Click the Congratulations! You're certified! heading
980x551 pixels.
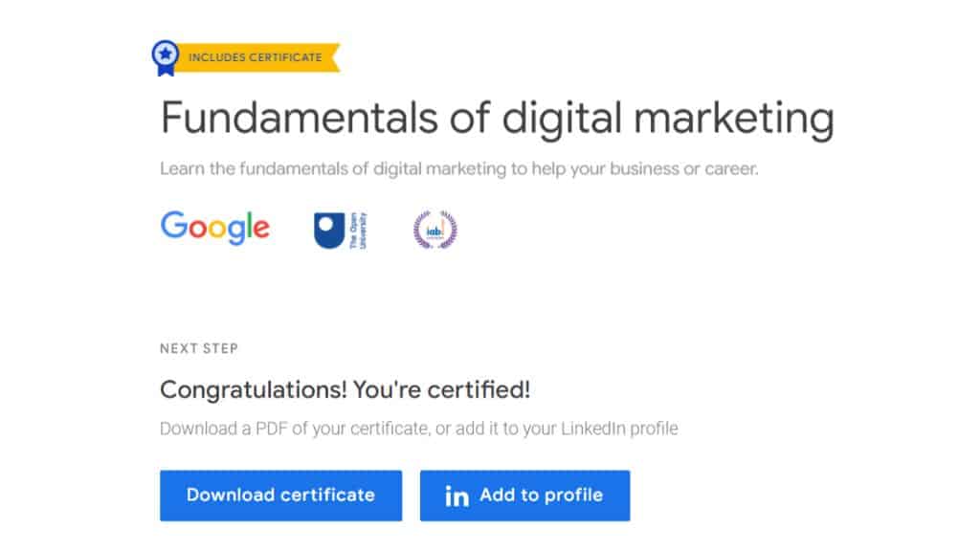tap(346, 390)
